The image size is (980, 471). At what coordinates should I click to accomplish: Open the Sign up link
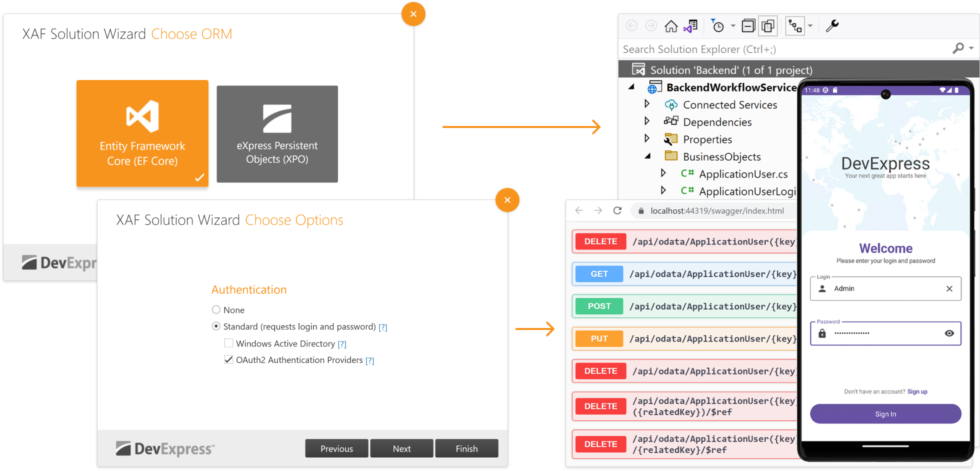click(917, 391)
